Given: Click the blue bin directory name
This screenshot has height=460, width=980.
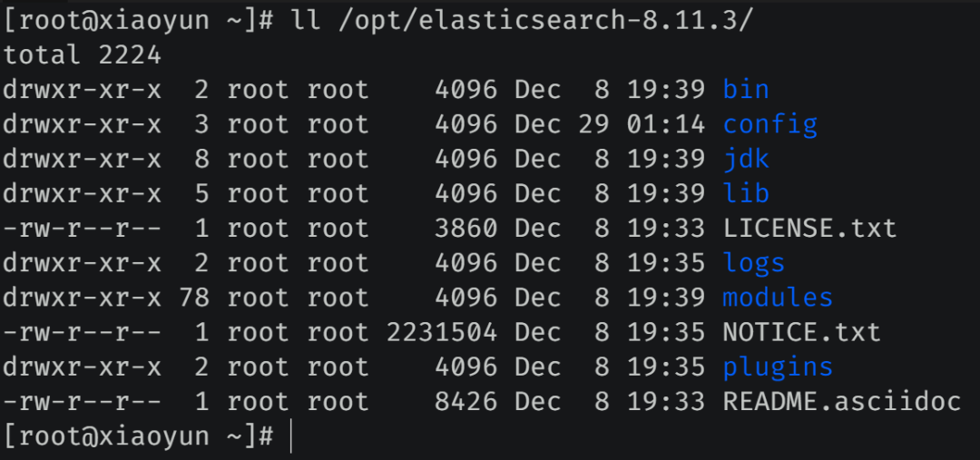Looking at the screenshot, I should coord(746,90).
